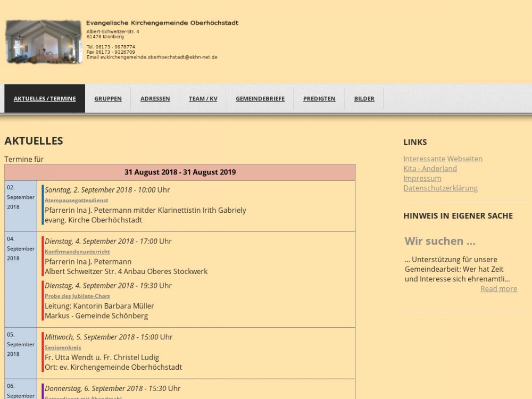The image size is (532, 399).
Task: Visit the Kita - Anderland link
Action: point(430,169)
